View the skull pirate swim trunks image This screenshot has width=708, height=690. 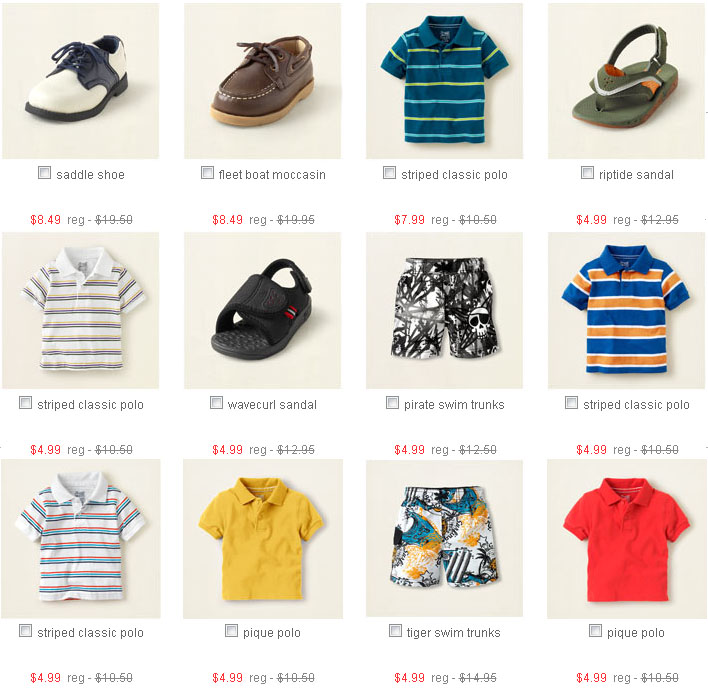coord(444,310)
